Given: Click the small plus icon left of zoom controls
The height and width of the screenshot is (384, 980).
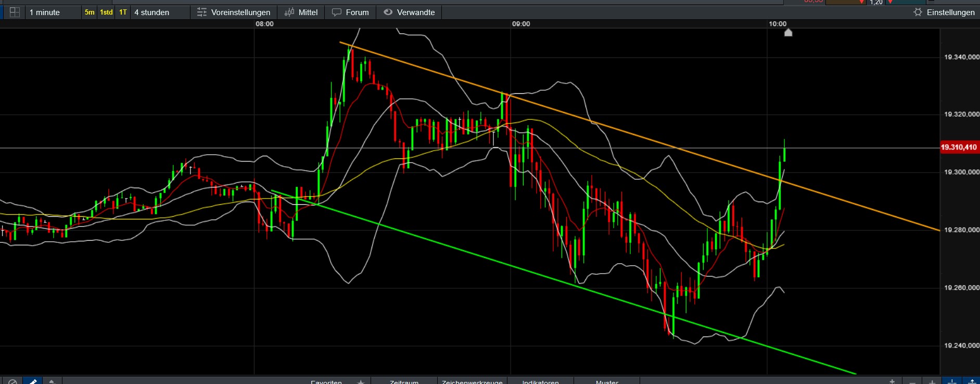Looking at the screenshot, I should pos(892,381).
